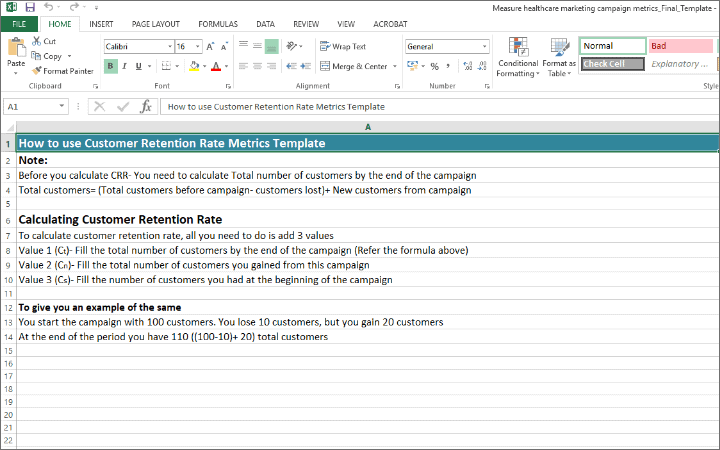The width and height of the screenshot is (720, 450).
Task: Click the Insert Function fx icon
Action: 145,106
